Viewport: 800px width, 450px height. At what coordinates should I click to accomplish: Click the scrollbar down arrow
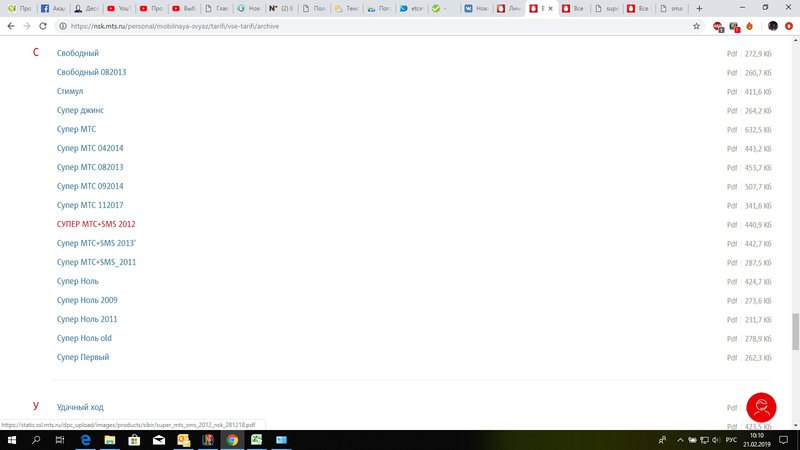pyautogui.click(x=795, y=426)
